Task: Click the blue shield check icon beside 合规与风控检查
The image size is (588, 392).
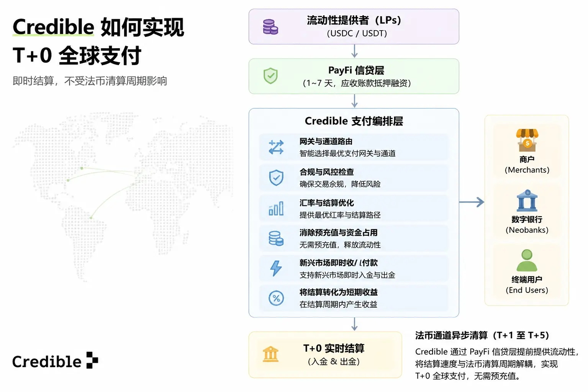Action: (276, 178)
